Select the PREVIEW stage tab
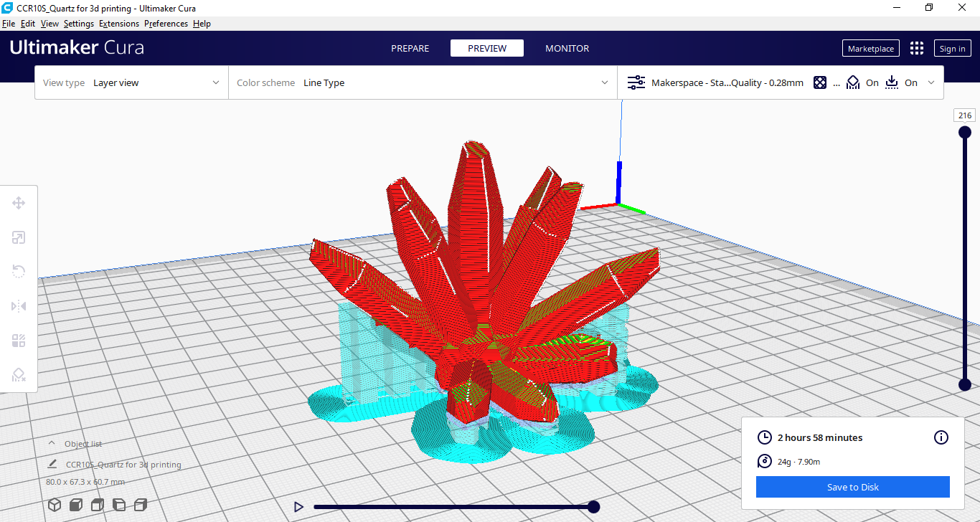 point(487,48)
